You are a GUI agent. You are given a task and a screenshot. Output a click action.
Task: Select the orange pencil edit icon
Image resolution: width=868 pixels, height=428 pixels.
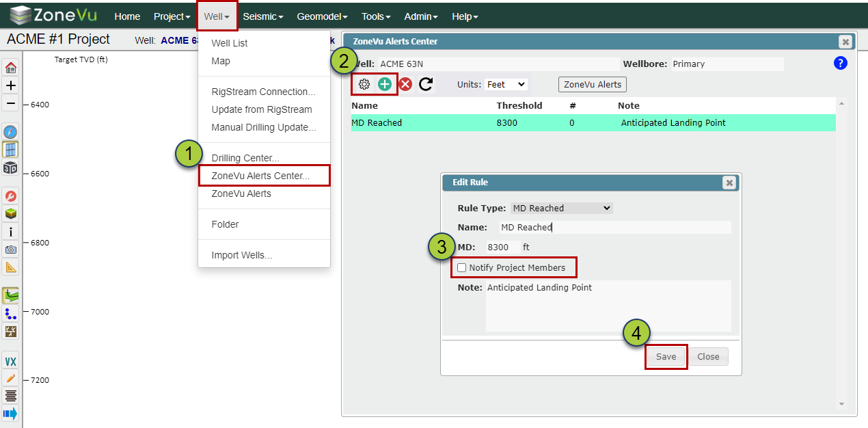(x=11, y=378)
